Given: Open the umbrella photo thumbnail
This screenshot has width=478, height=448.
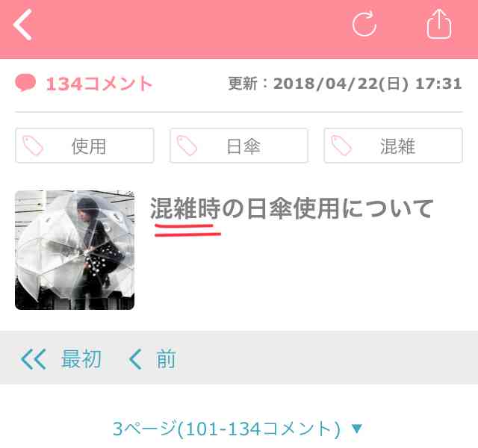Looking at the screenshot, I should pos(75,250).
